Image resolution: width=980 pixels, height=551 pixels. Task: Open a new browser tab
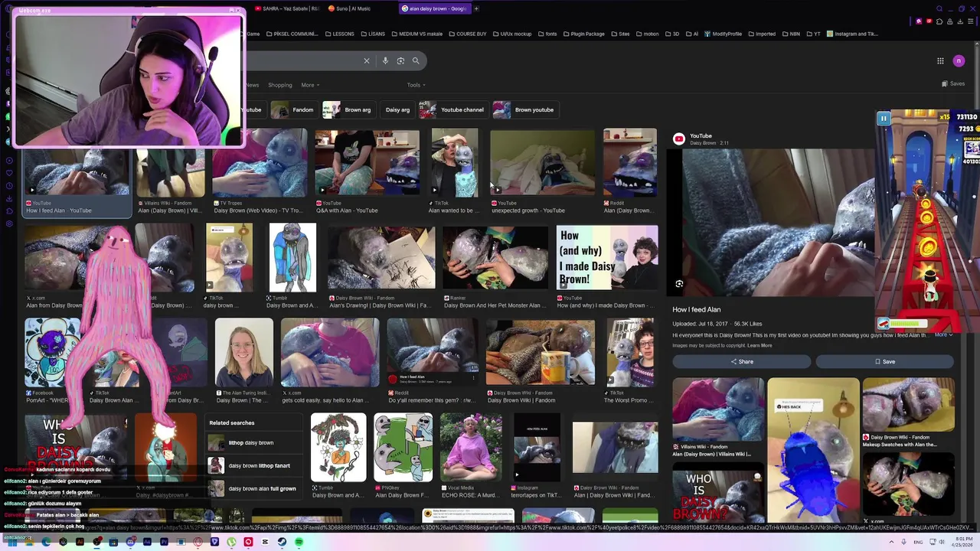pyautogui.click(x=476, y=8)
